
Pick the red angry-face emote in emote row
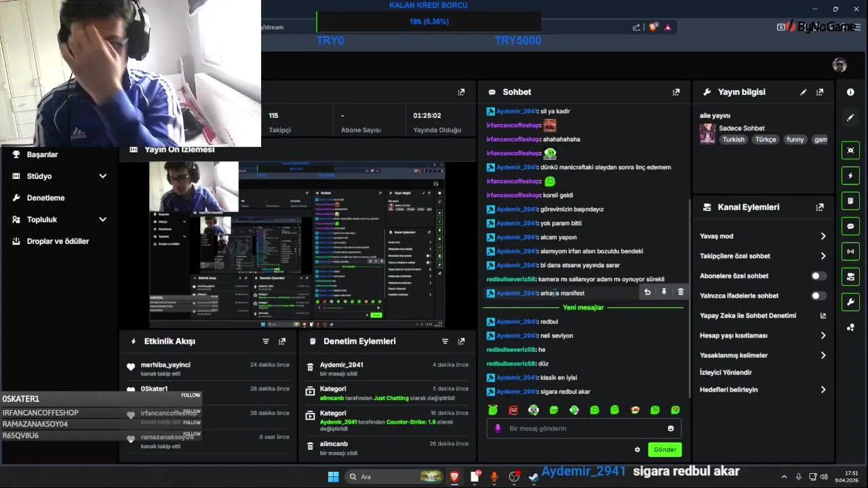(x=513, y=410)
